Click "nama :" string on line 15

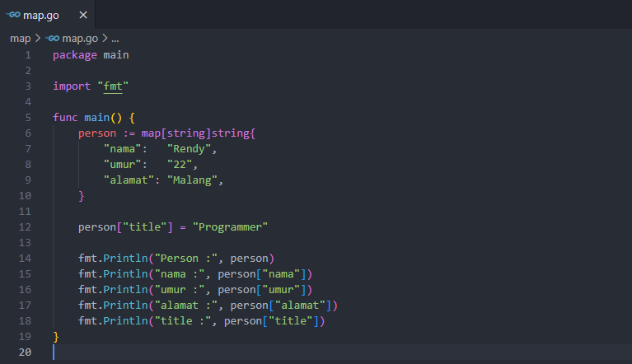(180, 274)
